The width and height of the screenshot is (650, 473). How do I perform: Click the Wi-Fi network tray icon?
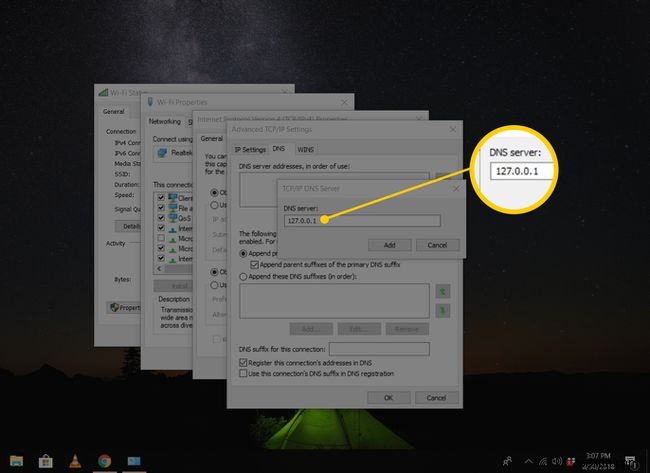pos(543,461)
